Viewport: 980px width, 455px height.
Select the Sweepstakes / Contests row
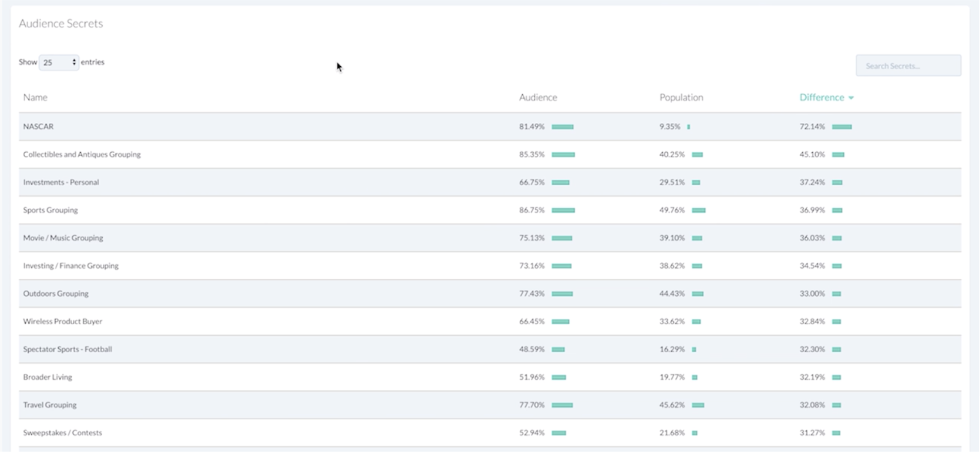point(62,433)
